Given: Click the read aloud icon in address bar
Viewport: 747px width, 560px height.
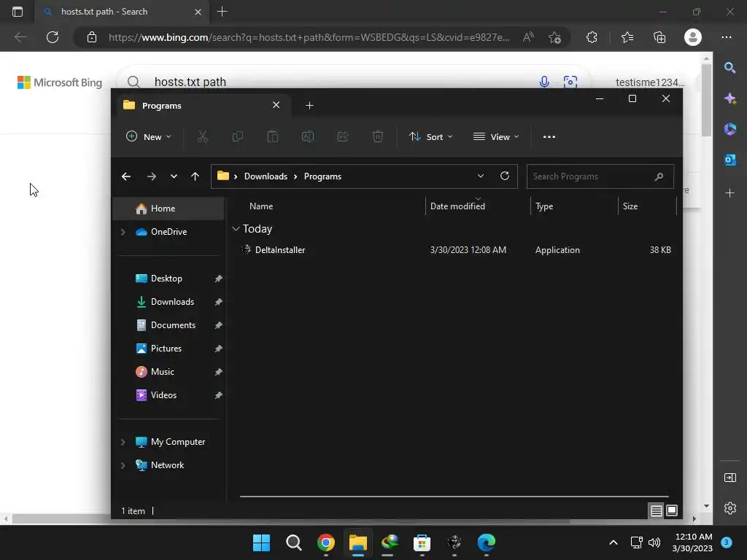Looking at the screenshot, I should pos(528,37).
